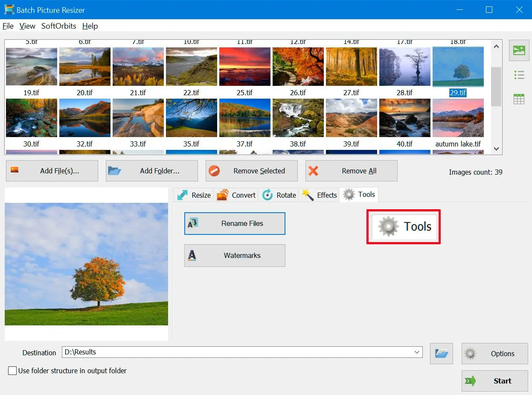Open Watermarks tool

tap(235, 255)
